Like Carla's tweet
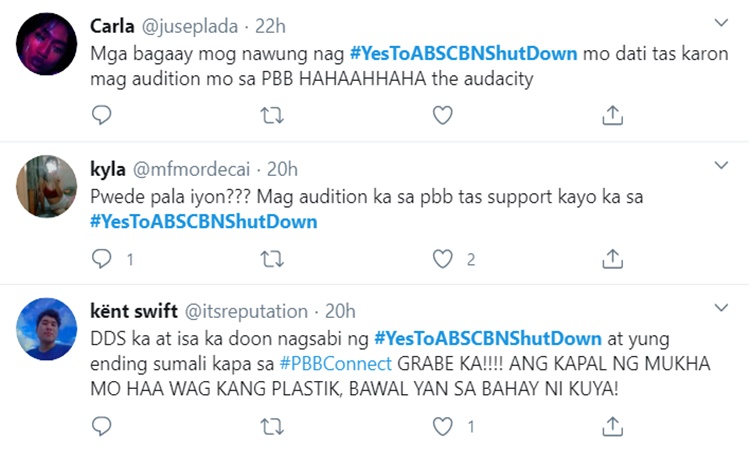The image size is (750, 450). tap(442, 116)
